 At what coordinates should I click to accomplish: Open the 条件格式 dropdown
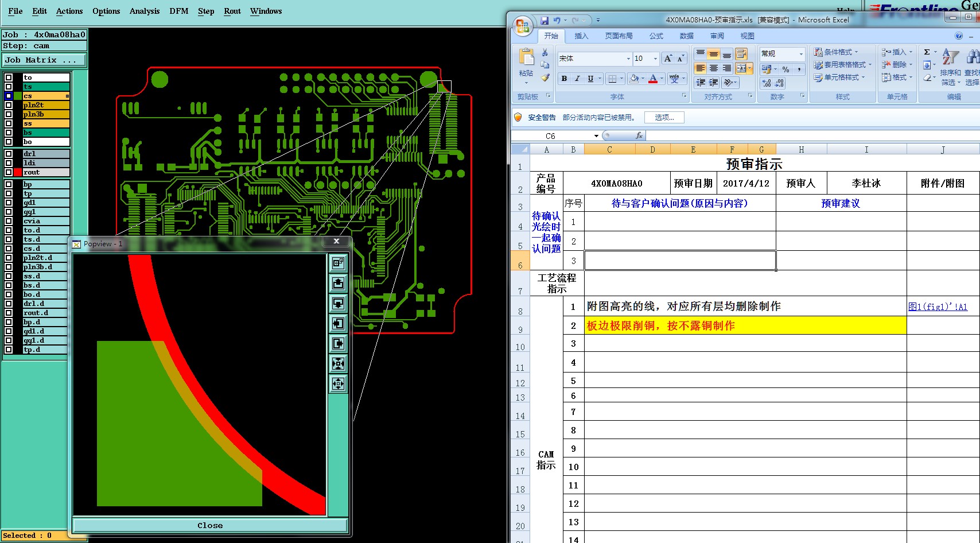[x=836, y=52]
